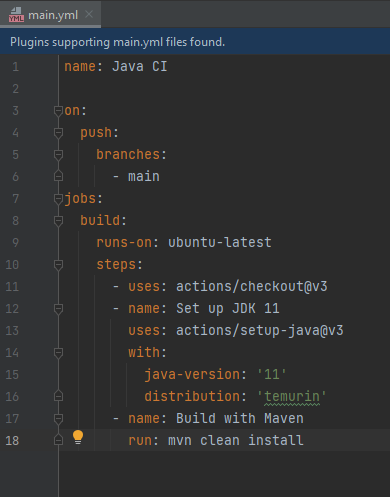Screen dimensions: 390x497
Task: Click line number 18 in gutter
Action: pyautogui.click(x=12, y=441)
